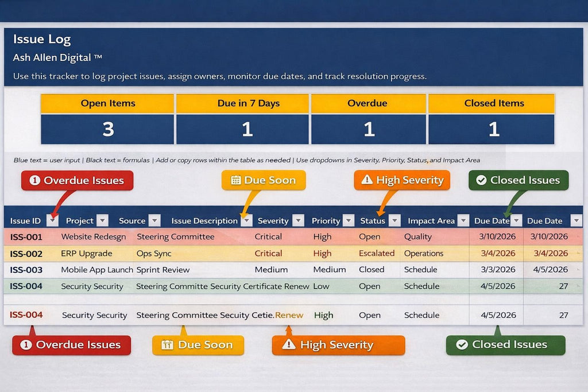The height and width of the screenshot is (392, 588).
Task: Click the Issue ID column header label
Action: (25, 221)
